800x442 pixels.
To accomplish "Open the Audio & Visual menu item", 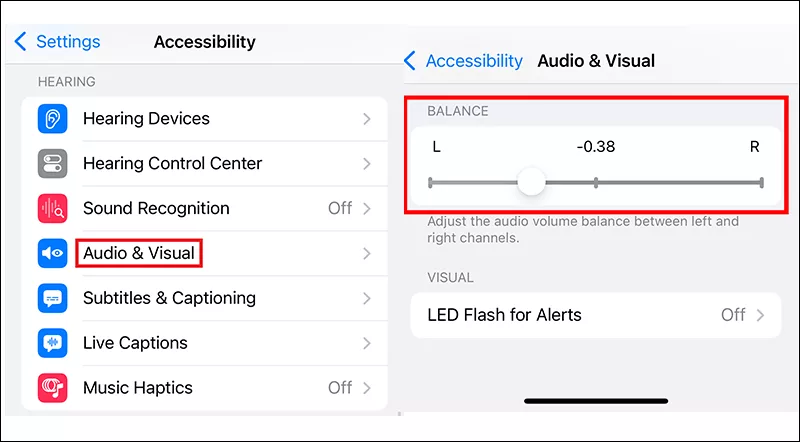I will 139,254.
